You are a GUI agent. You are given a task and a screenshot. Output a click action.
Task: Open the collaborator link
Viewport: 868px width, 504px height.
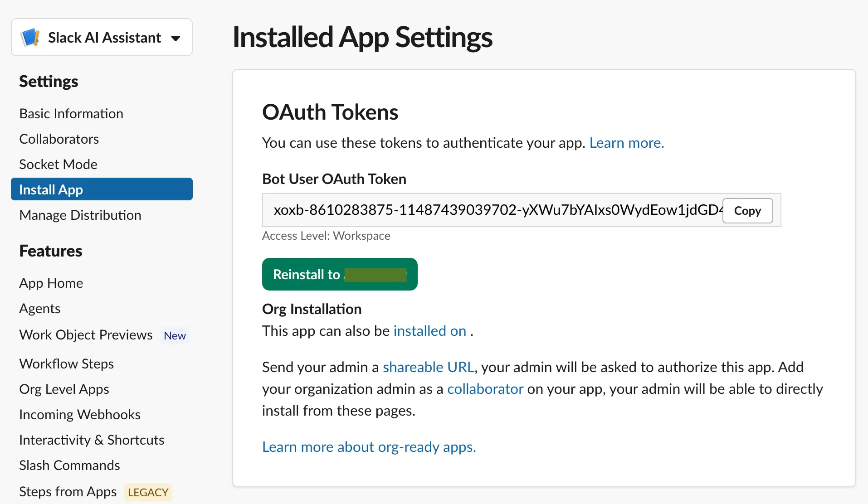coord(485,389)
